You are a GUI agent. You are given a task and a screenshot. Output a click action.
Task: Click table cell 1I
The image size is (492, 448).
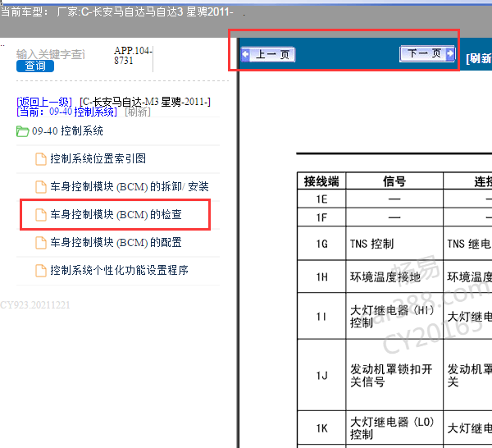(321, 316)
